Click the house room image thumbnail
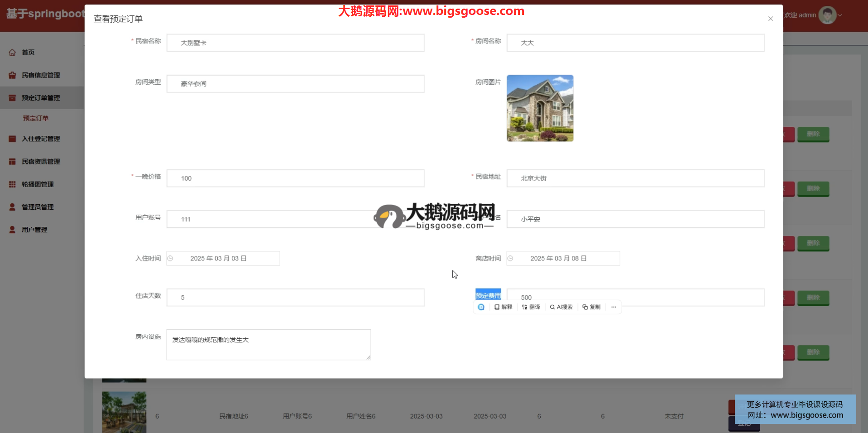The image size is (868, 433). click(540, 108)
